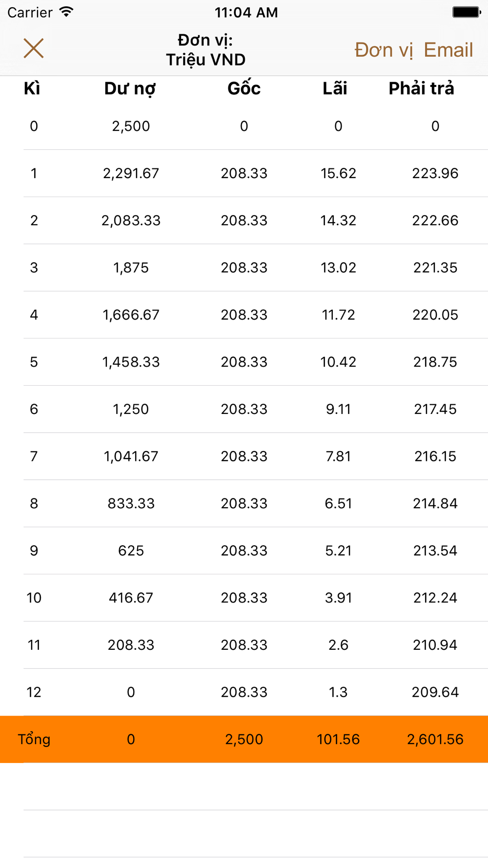Select the Lãi column header
The height and width of the screenshot is (868, 488).
coord(335,88)
